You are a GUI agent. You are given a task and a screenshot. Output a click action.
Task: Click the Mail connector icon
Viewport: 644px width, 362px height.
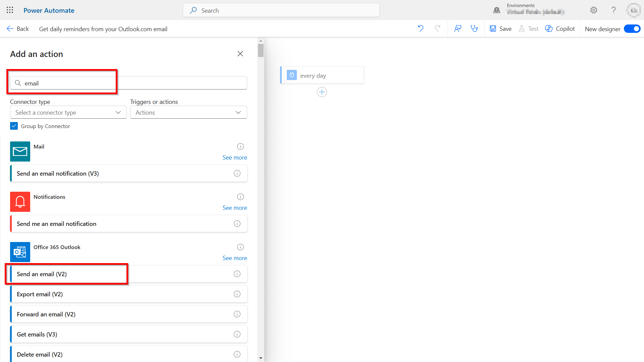pyautogui.click(x=20, y=152)
